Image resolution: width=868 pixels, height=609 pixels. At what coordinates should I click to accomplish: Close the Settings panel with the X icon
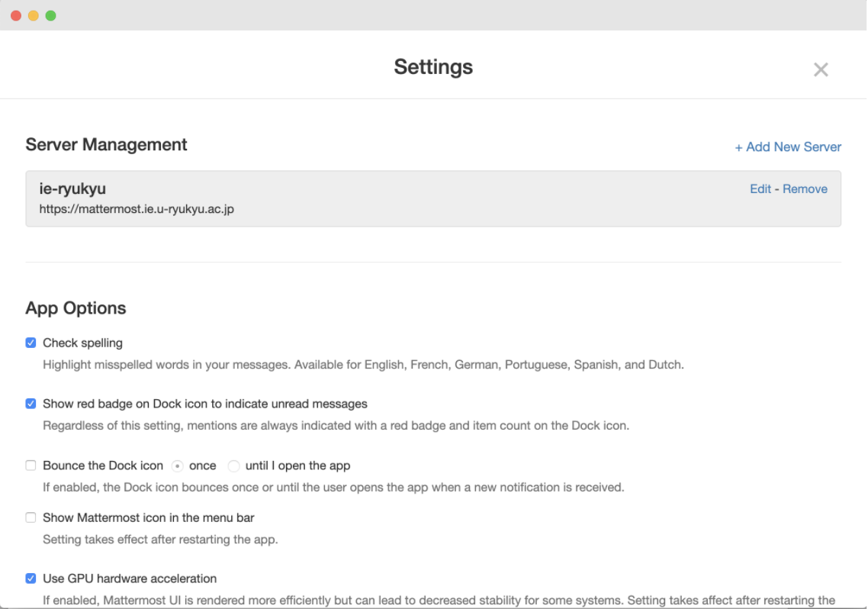point(821,69)
